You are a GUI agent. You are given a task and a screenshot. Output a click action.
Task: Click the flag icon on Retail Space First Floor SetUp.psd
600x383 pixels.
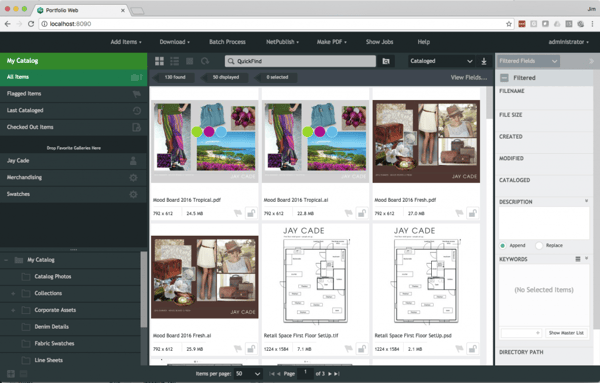(459, 349)
